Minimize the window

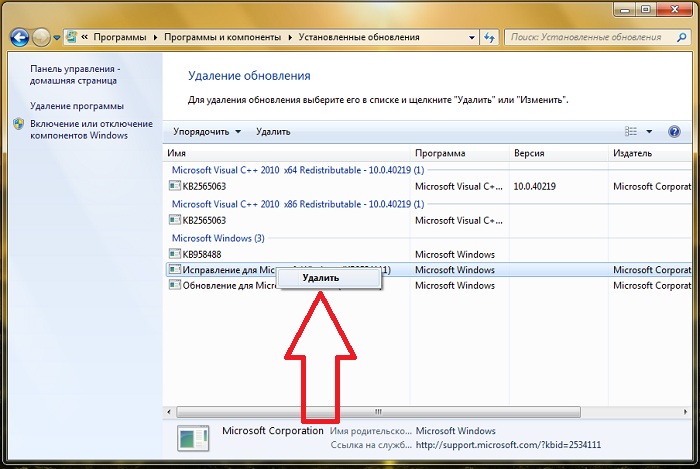[x=625, y=9]
